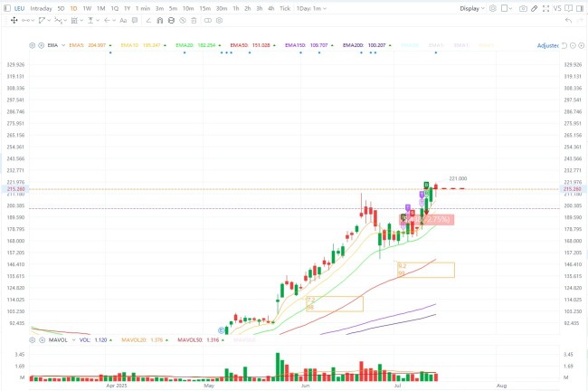Delete drawings with the trash icon
588x391 pixels.
coord(194,20)
